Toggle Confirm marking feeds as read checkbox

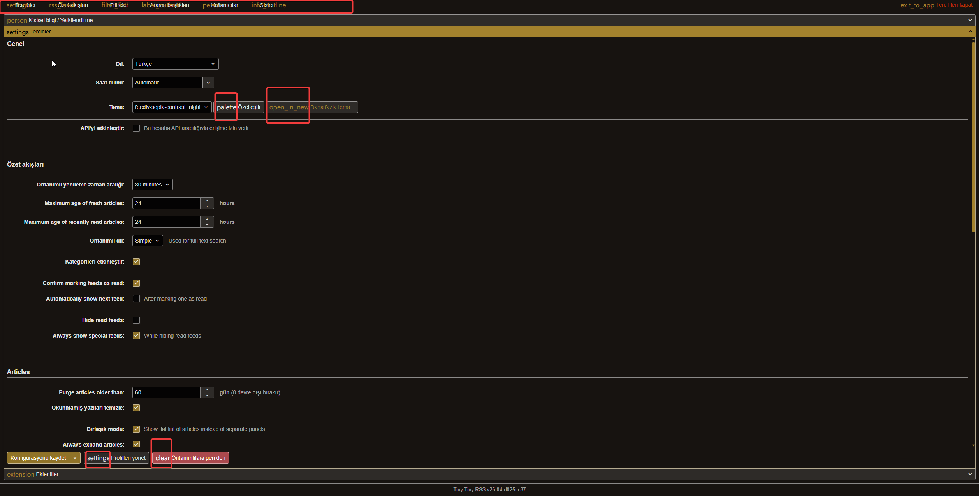tap(136, 283)
